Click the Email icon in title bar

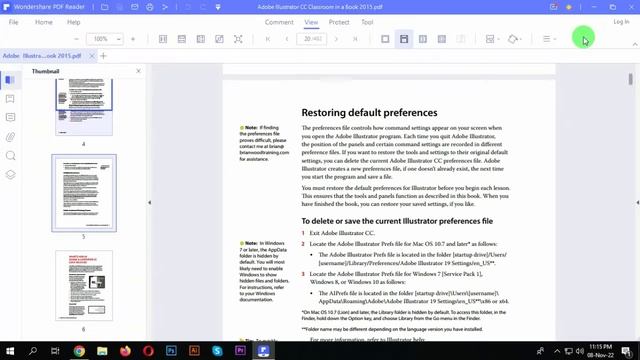point(134,7)
